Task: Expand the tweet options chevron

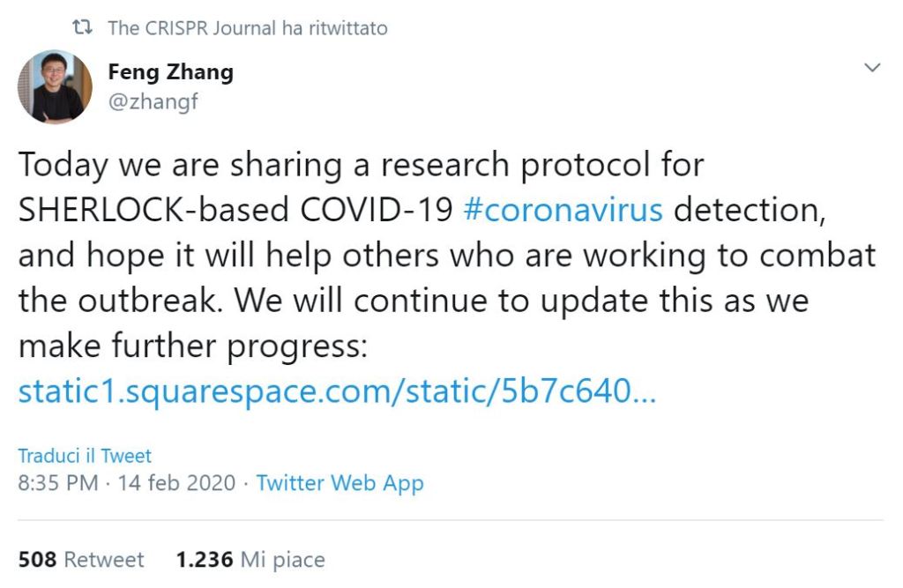Action: 872,68
